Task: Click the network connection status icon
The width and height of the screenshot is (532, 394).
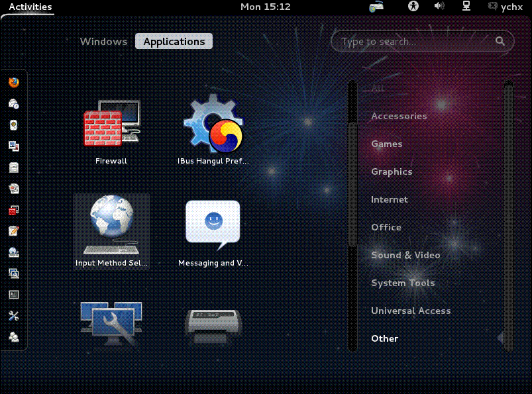Action: pos(466,7)
